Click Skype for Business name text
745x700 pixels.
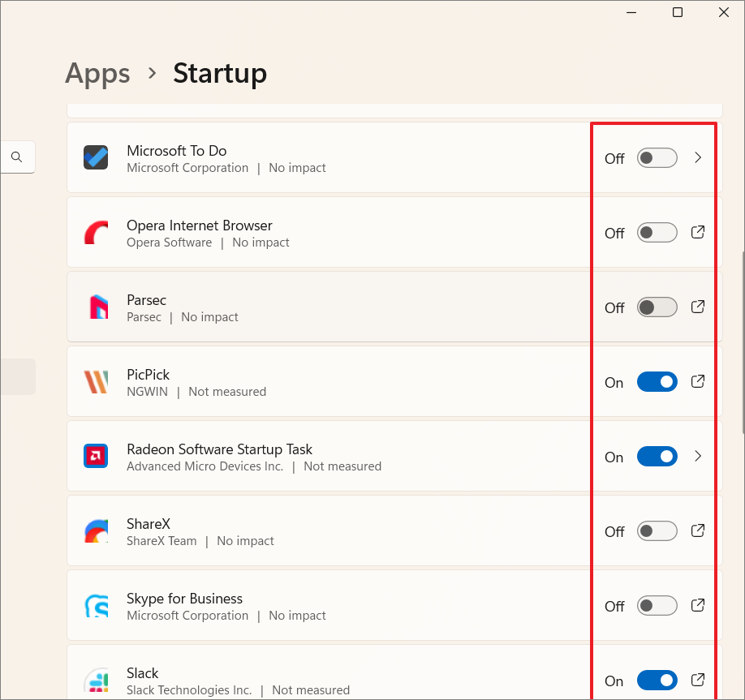pos(184,599)
